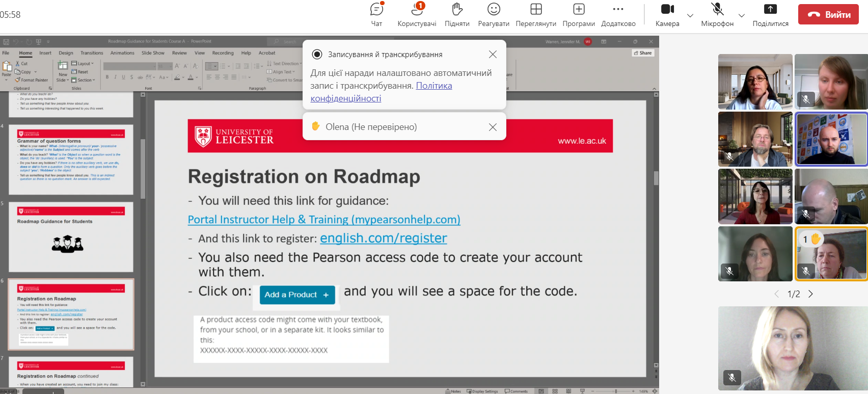This screenshot has width=868, height=394.
Task: Switch to the Insert ribbon tab
Action: (x=45, y=53)
